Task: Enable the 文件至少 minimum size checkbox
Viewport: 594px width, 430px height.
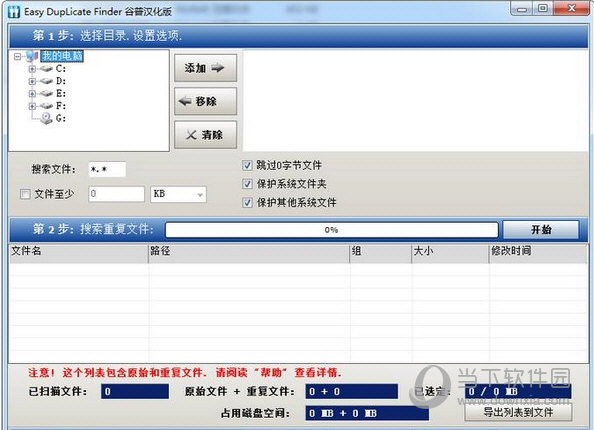Action: coord(25,194)
